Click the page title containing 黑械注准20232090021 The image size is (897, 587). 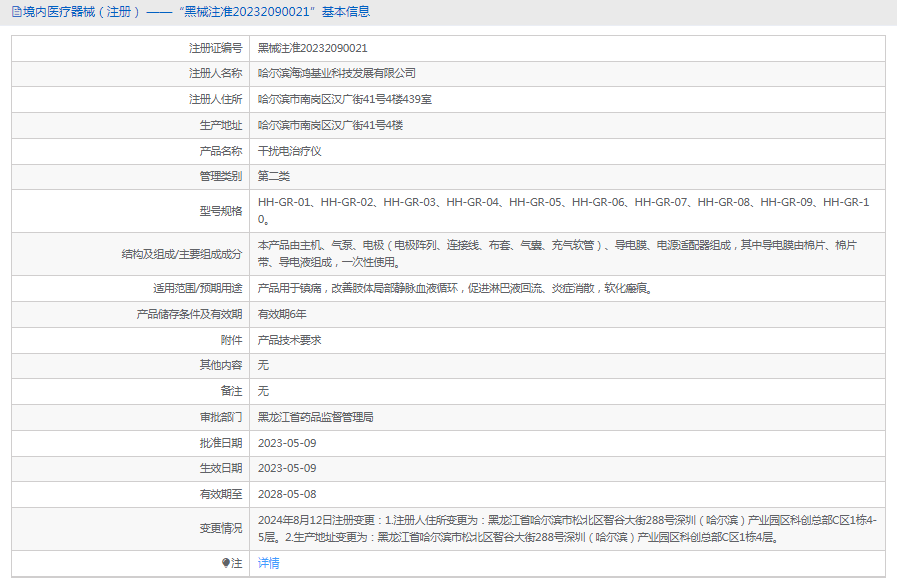[196, 11]
